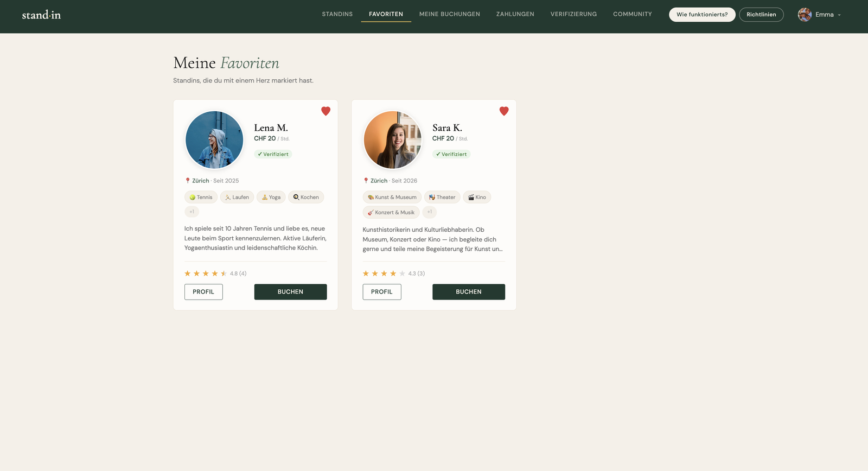Expand the Emma account dropdown arrow
The width and height of the screenshot is (868, 471).
point(839,15)
